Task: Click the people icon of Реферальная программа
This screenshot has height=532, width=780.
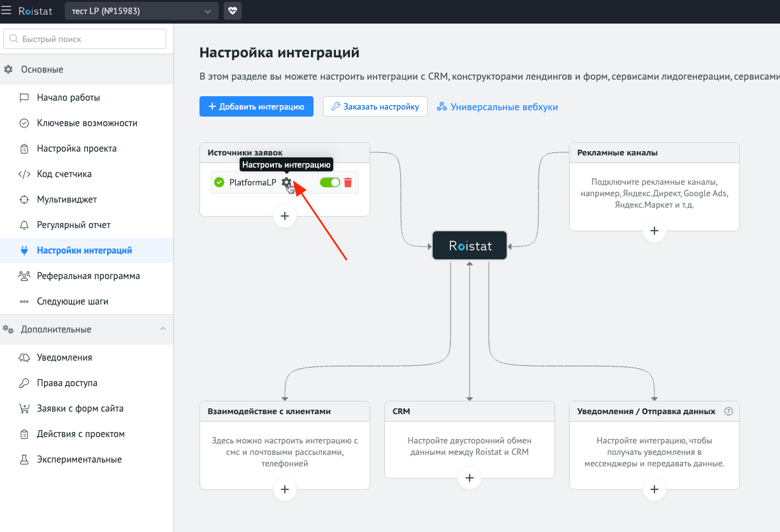Action: coord(24,276)
